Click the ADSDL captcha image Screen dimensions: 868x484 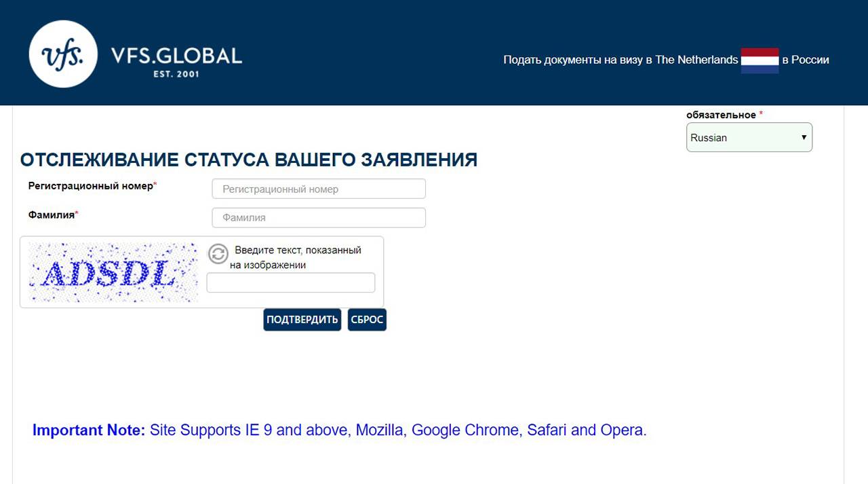[113, 272]
